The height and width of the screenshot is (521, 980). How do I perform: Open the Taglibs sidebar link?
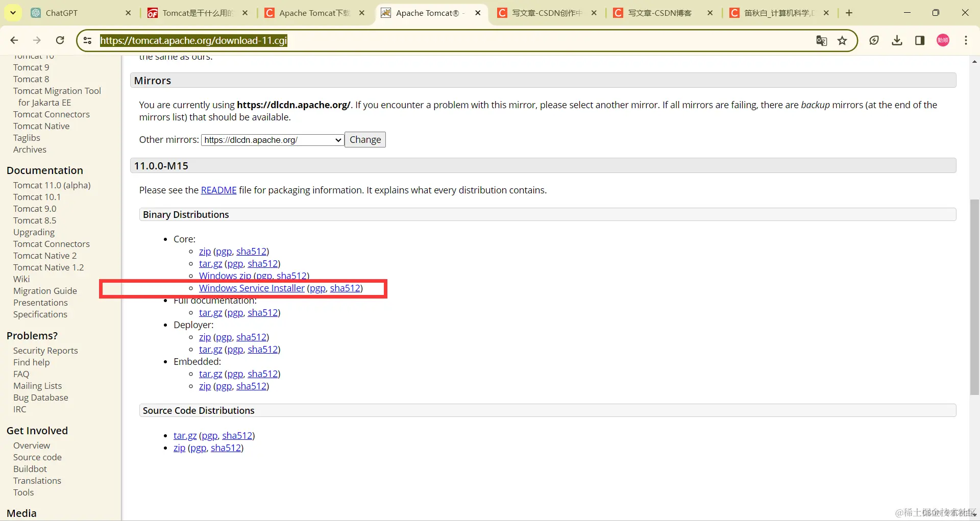(27, 138)
